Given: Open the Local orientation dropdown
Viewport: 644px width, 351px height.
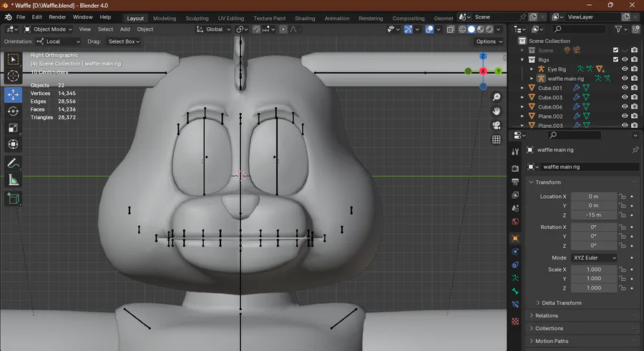Looking at the screenshot, I should [x=58, y=41].
